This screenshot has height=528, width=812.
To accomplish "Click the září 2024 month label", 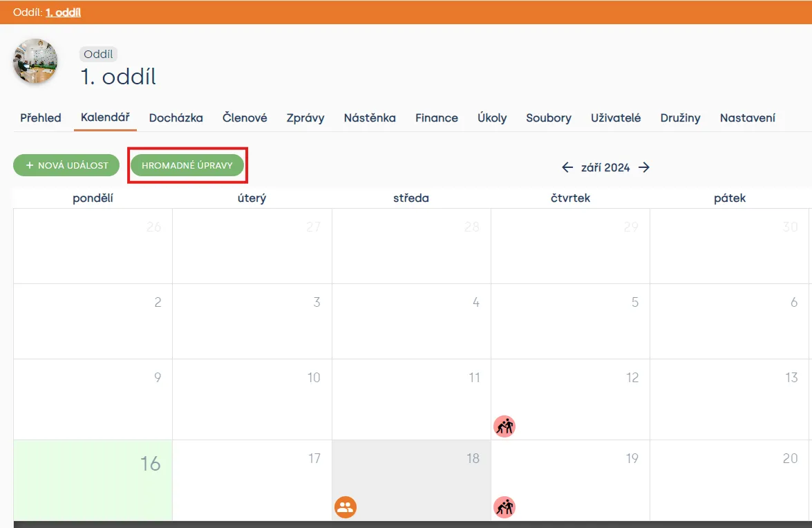I will tap(605, 168).
